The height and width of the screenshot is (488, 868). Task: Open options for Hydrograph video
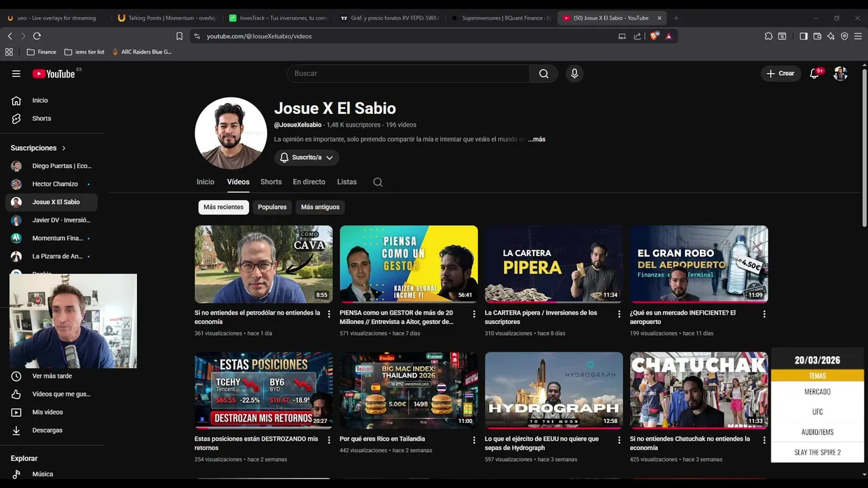pyautogui.click(x=619, y=440)
